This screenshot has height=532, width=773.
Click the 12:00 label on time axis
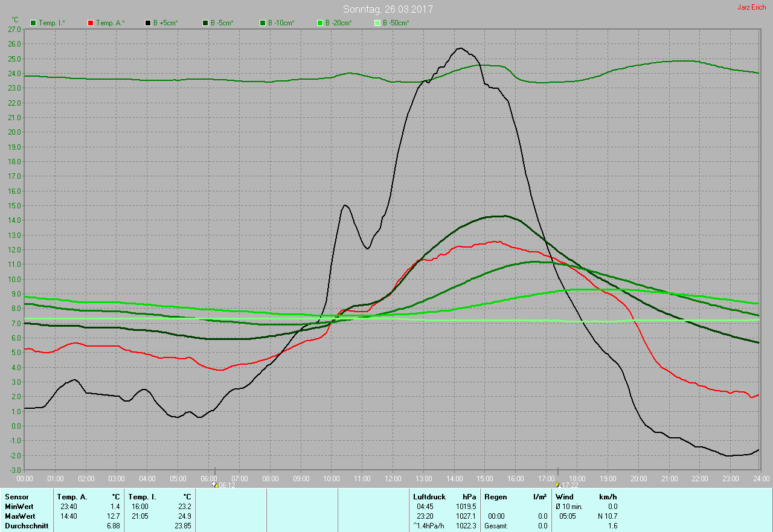[393, 479]
